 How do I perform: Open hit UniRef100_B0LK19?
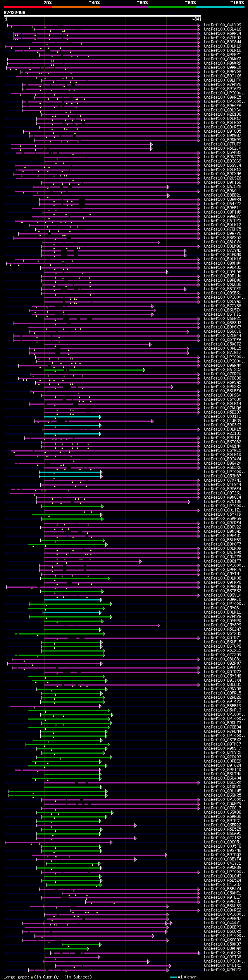(222, 46)
